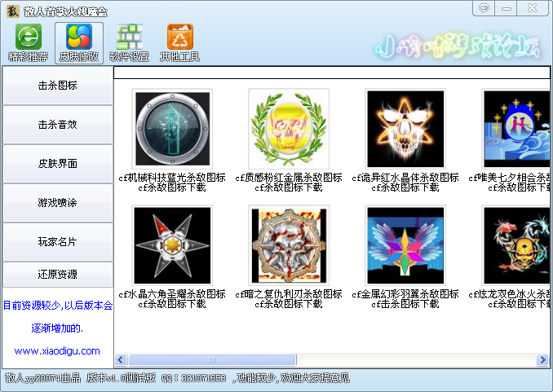
Task: Click the cf金属幻彩羽翼杀敌图标 caption
Action: click(x=405, y=294)
